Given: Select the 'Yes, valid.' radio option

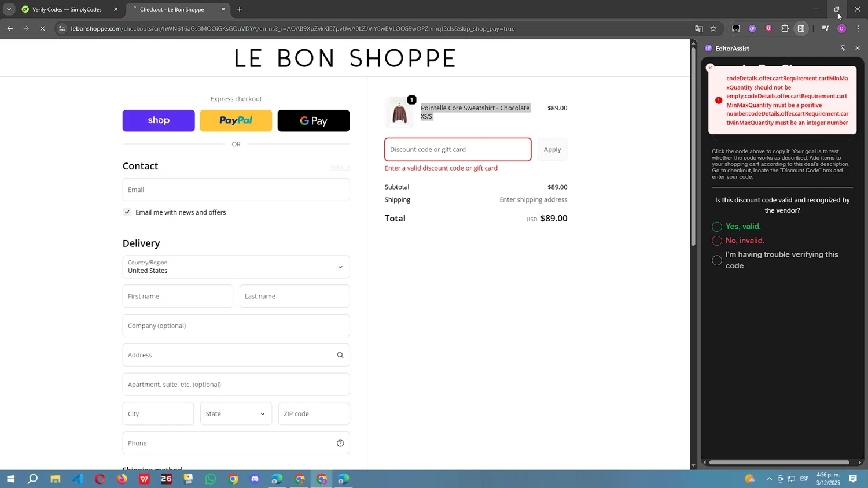Looking at the screenshot, I should [717, 227].
